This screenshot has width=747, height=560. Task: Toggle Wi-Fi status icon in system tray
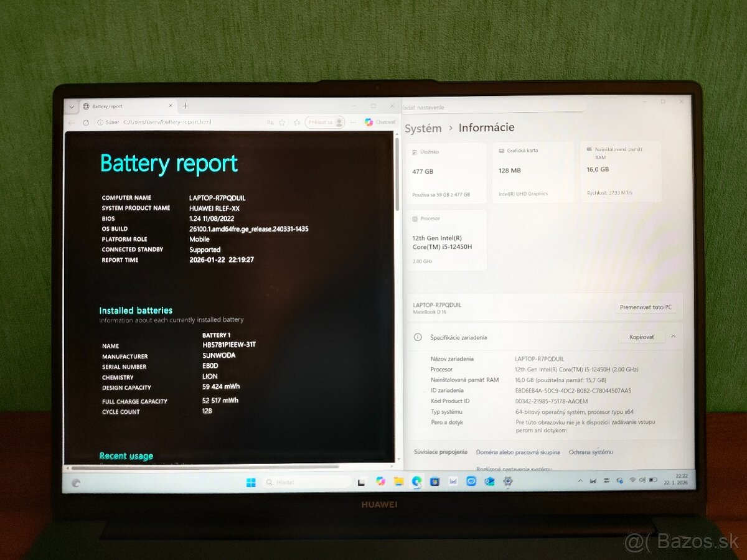[x=632, y=480]
